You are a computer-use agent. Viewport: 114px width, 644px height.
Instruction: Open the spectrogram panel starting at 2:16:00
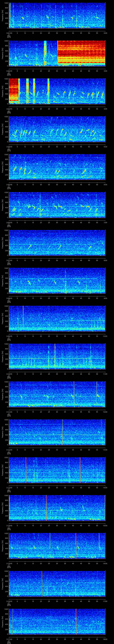pyautogui.click(x=57, y=584)
